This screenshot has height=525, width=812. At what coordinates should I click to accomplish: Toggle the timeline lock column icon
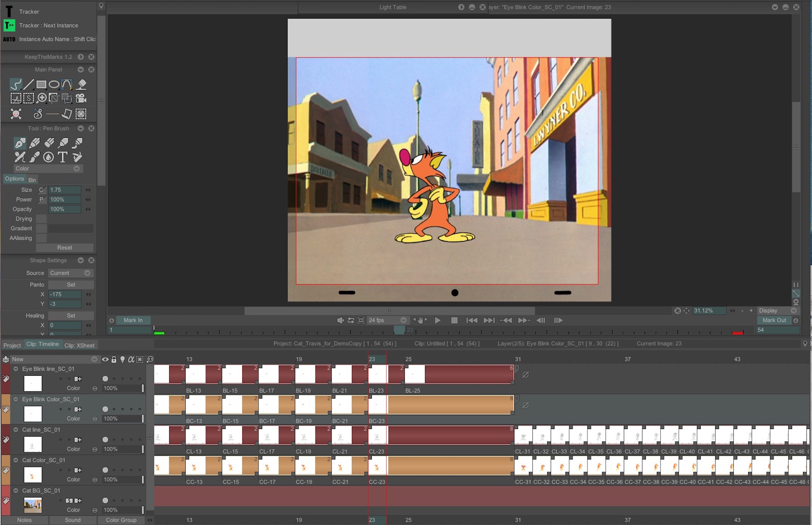[114, 359]
